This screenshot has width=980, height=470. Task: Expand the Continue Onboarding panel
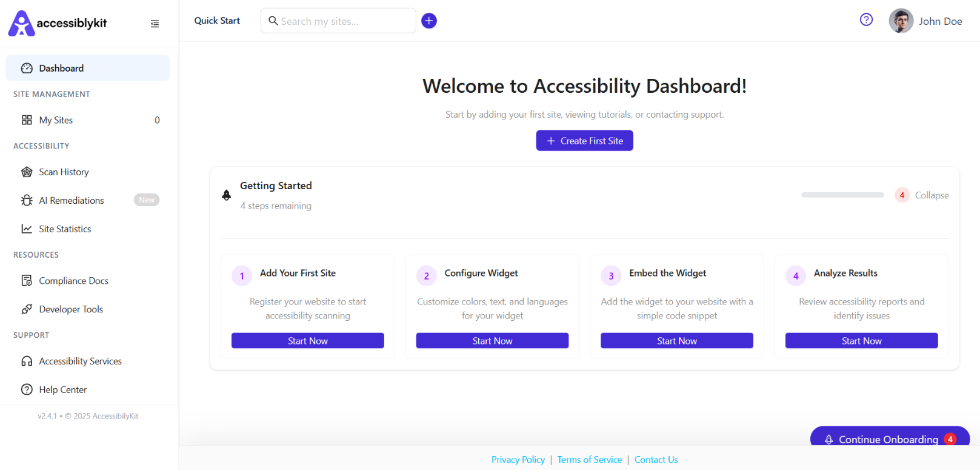[x=890, y=438]
